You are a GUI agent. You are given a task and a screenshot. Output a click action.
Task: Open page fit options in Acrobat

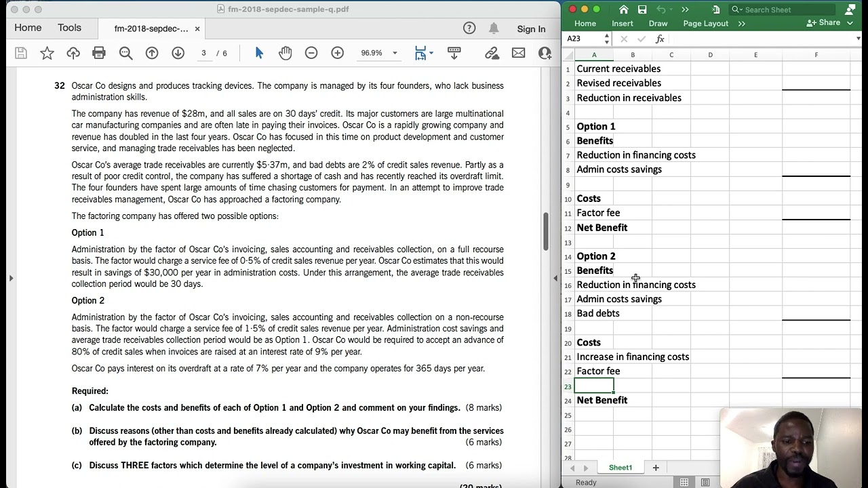point(424,53)
